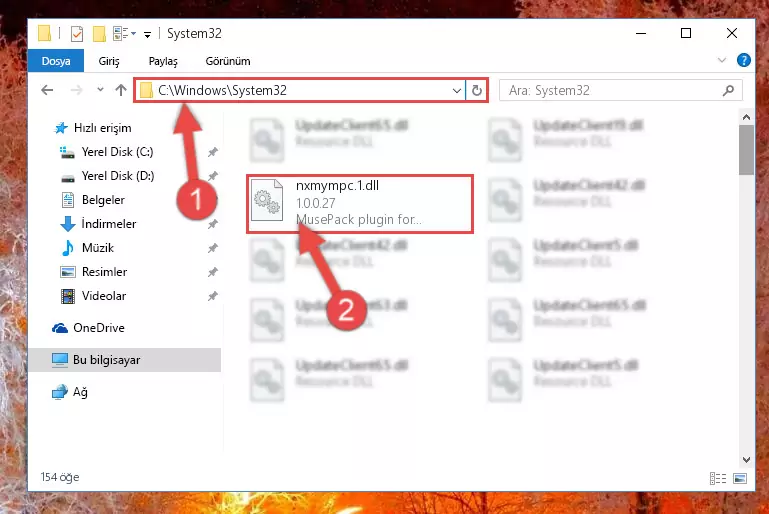The height and width of the screenshot is (514, 769).
Task: Open recent locations dropdown arrow
Action: coord(100,90)
